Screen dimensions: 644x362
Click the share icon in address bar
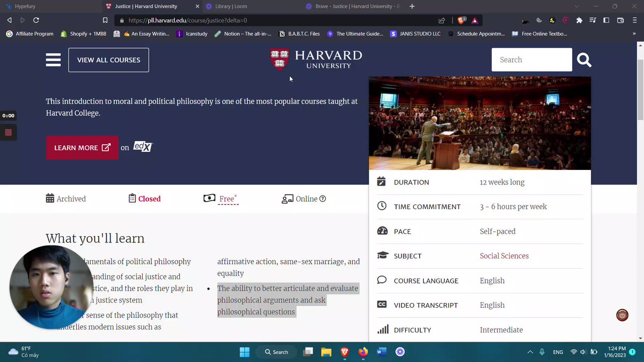coord(442,20)
